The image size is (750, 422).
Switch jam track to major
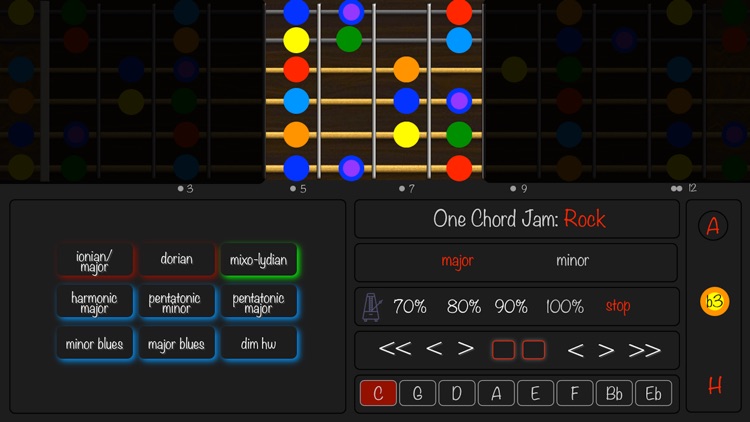457,261
